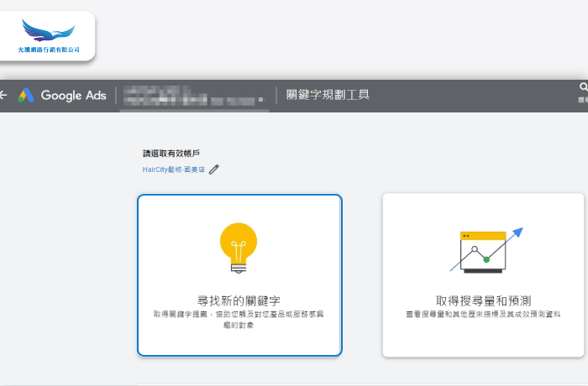Click pencil icon to edit account

tap(214, 170)
